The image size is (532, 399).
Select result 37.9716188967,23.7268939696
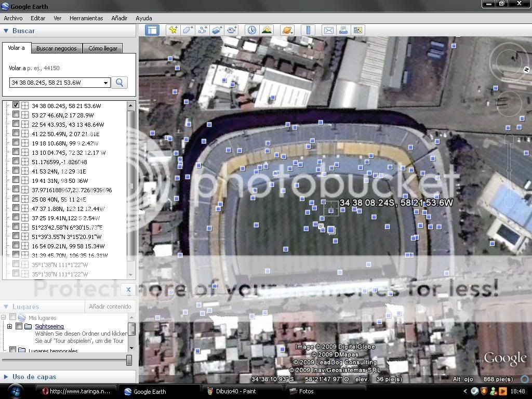(72, 190)
